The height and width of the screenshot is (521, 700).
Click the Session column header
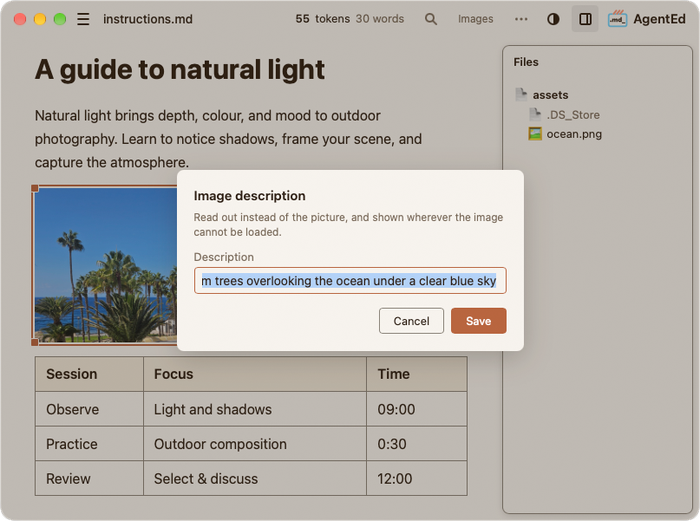89,374
